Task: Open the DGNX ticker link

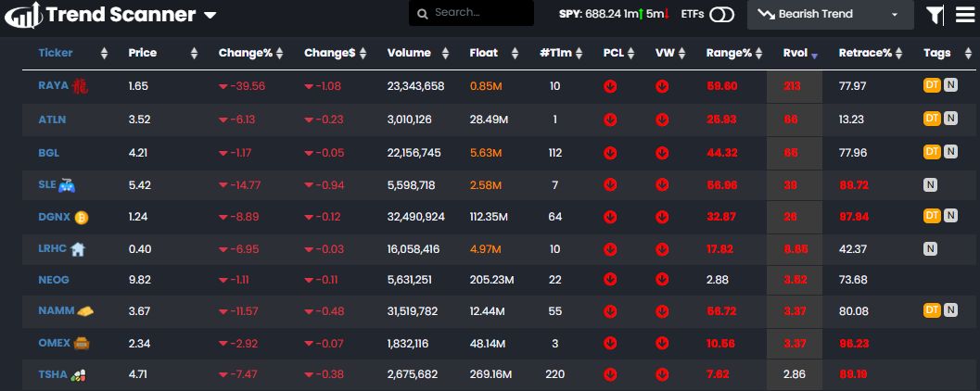Action: (55, 216)
